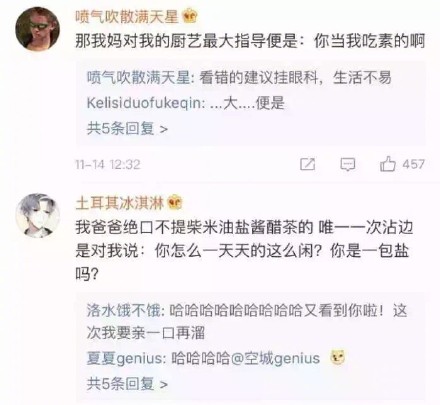Click the @空城genius mention

(275, 359)
